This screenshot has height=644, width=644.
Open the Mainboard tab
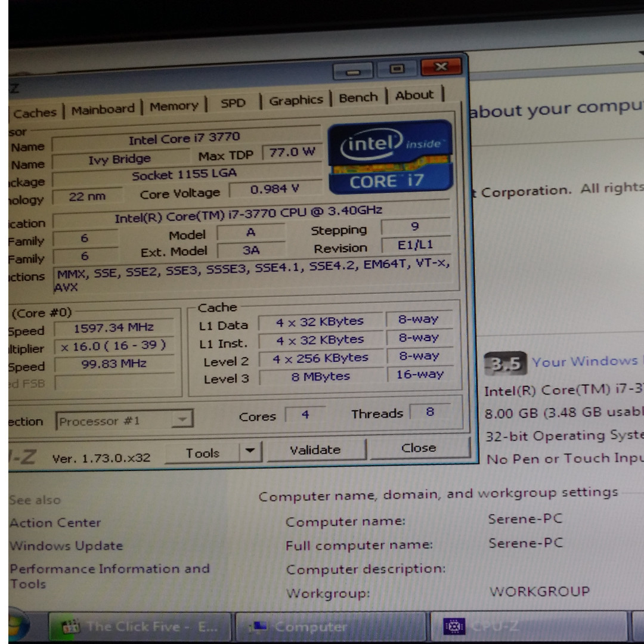[x=103, y=109]
